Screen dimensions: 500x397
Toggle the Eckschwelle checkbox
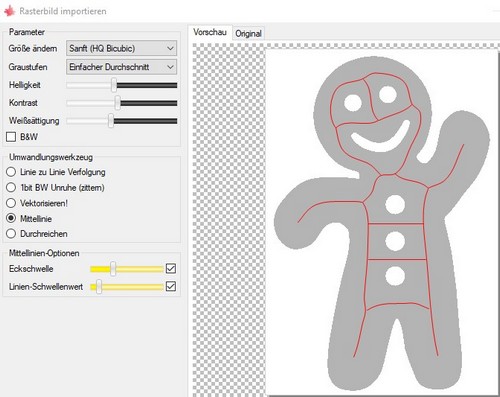(171, 269)
